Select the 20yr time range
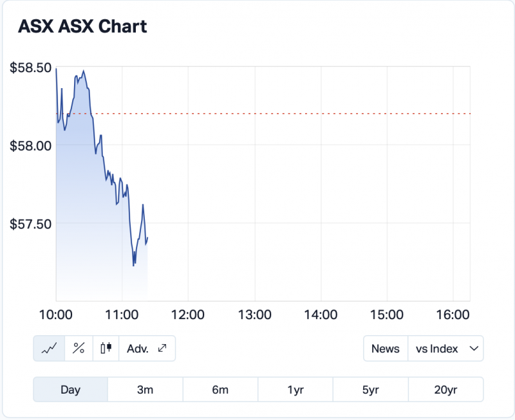 (x=445, y=389)
